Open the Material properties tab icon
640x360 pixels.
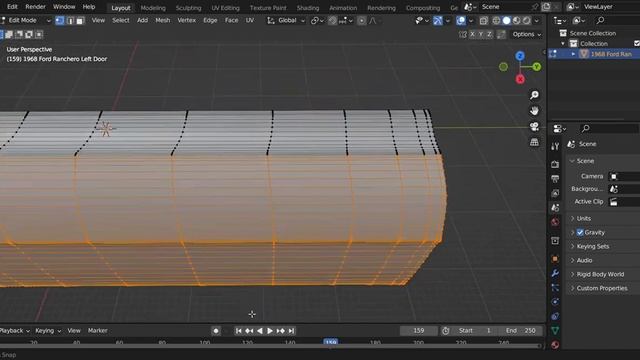555,345
